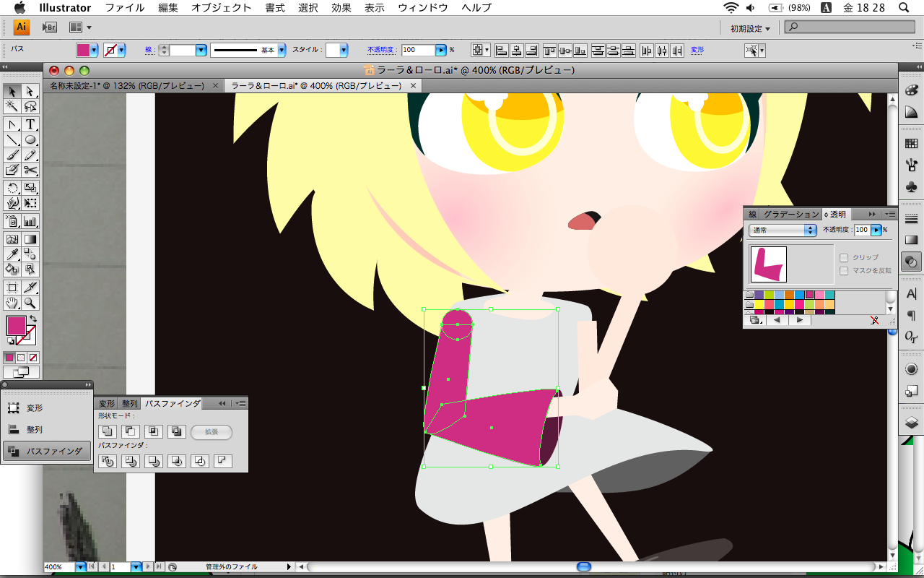Choose the Free Transform tool

(30, 204)
